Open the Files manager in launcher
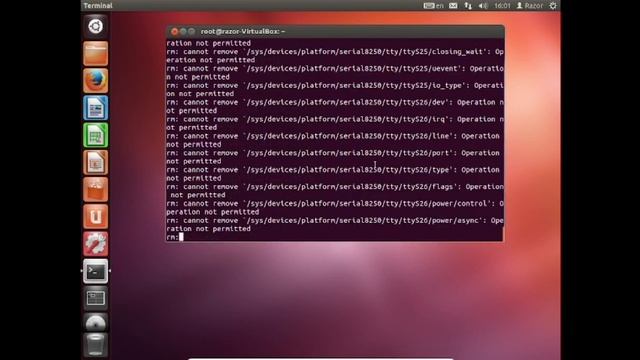Screen dimensions: 640x360 [96, 53]
